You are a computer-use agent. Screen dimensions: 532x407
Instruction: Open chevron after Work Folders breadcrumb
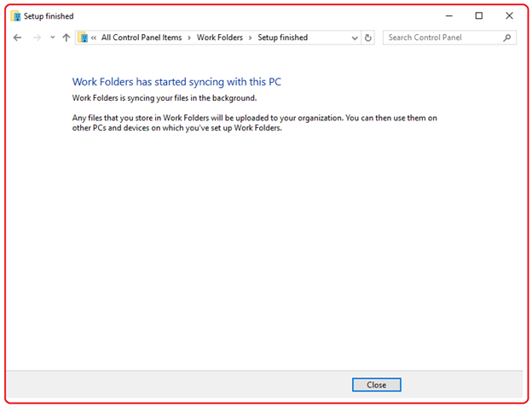click(250, 38)
